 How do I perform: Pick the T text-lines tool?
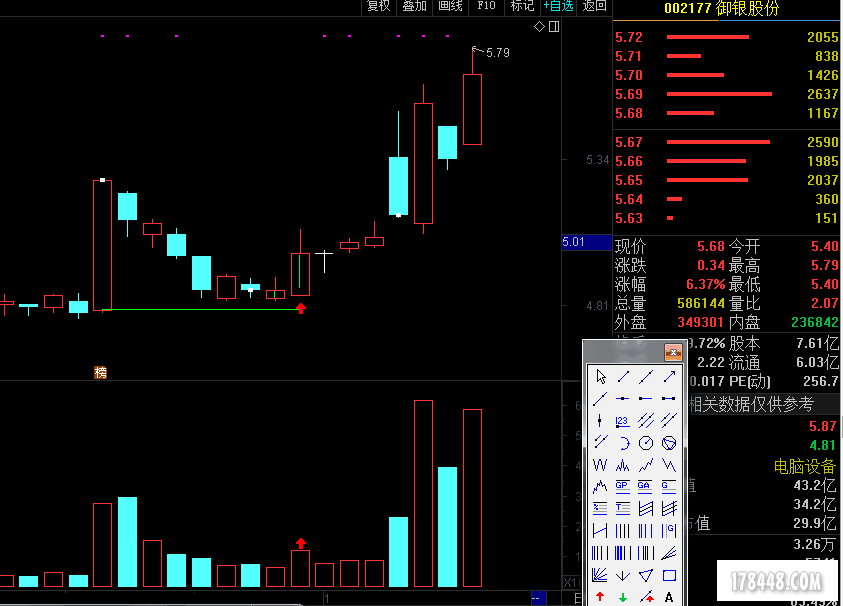[623, 509]
